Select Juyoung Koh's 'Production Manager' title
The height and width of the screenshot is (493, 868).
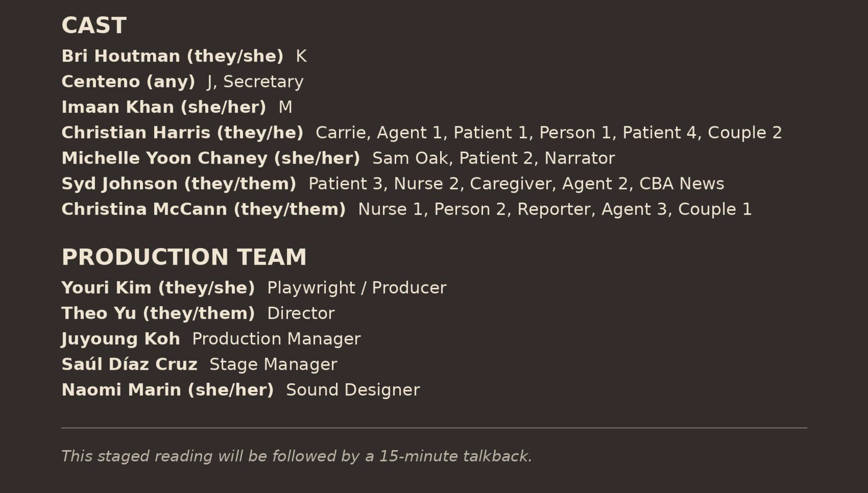pos(276,339)
